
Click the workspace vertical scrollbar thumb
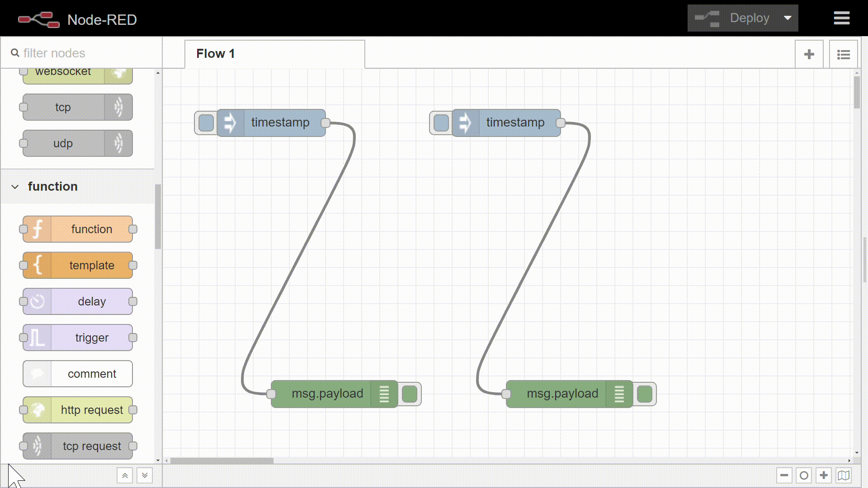[857, 93]
